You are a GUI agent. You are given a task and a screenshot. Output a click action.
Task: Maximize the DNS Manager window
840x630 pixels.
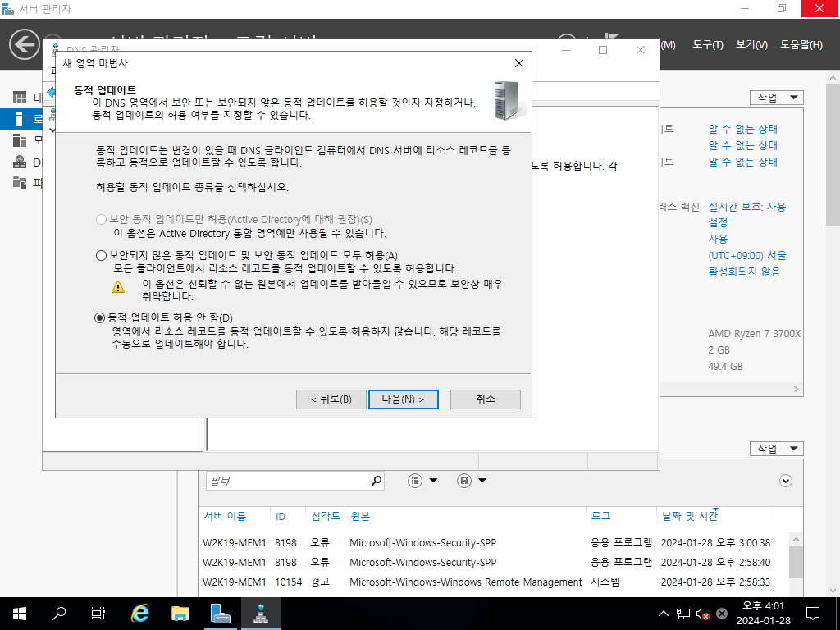point(603,50)
